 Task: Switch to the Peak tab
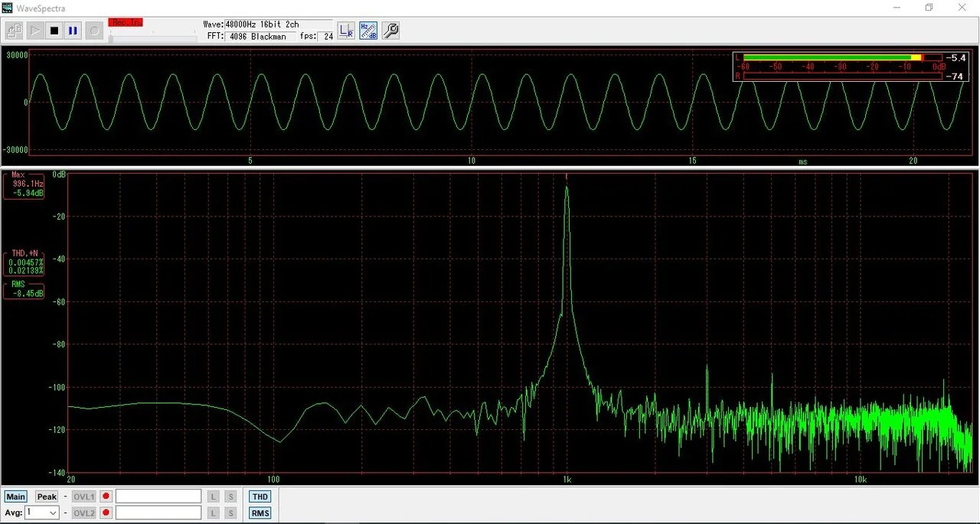pyautogui.click(x=46, y=496)
